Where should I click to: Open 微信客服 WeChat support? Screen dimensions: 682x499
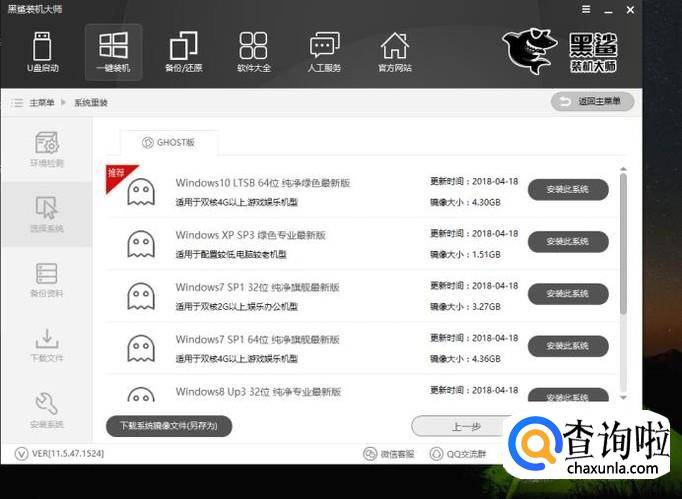pos(388,454)
